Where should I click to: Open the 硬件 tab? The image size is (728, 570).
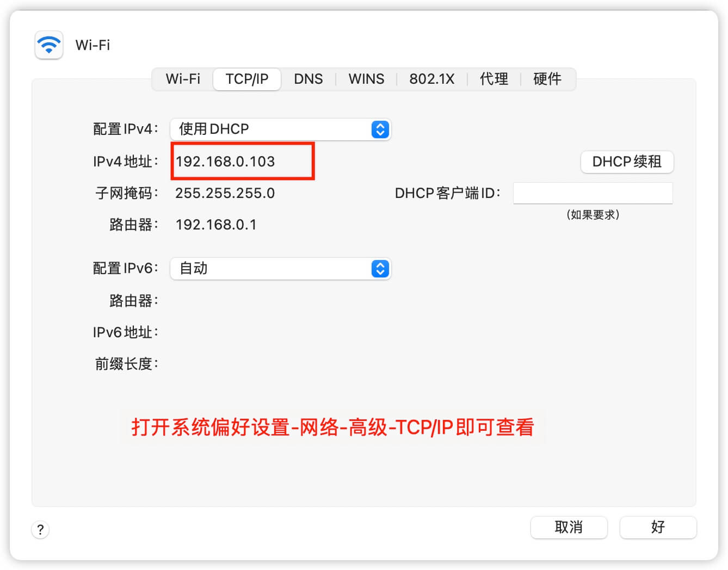[x=547, y=79]
